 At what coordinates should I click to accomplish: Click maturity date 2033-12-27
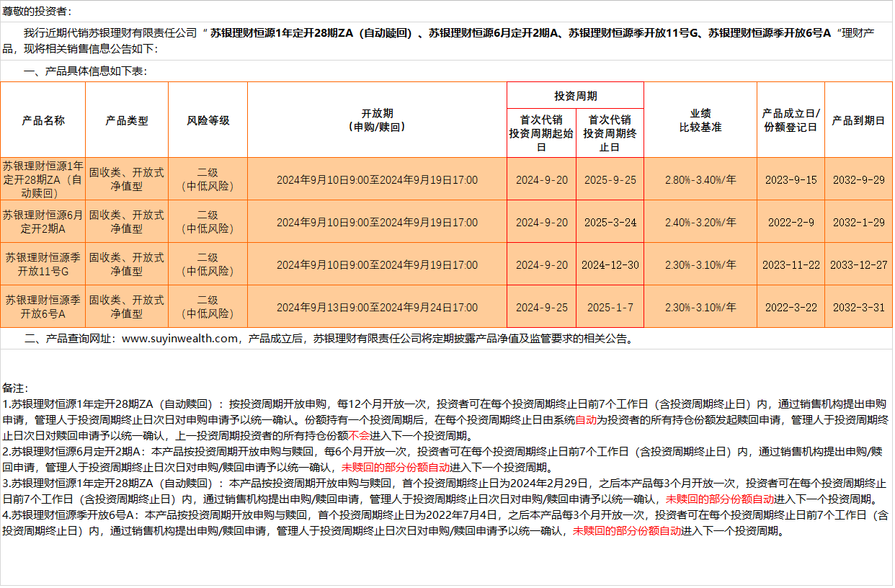tap(858, 265)
